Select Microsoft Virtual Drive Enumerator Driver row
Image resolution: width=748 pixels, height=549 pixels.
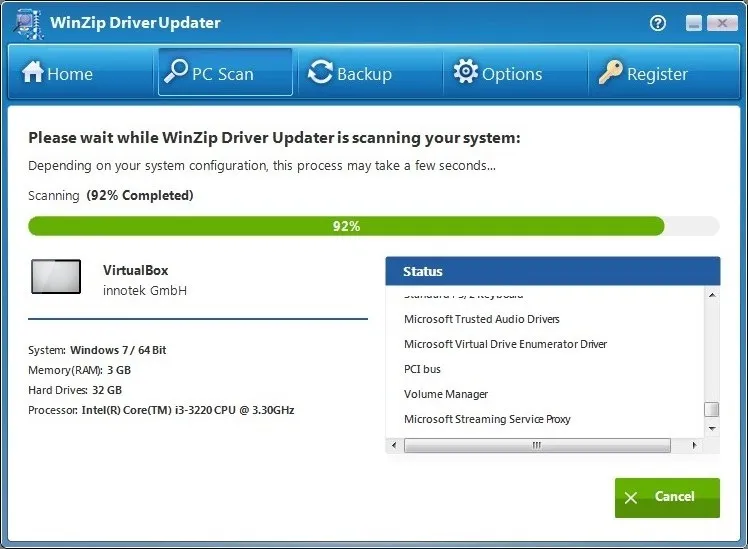tap(505, 344)
